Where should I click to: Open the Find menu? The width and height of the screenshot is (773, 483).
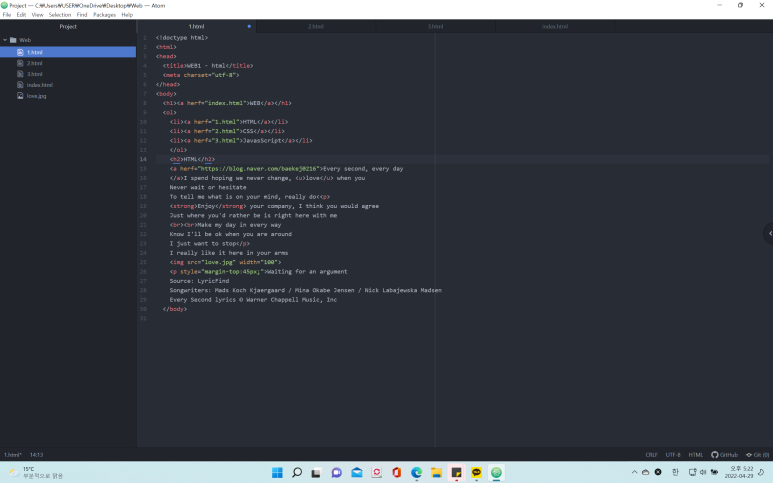(x=82, y=15)
